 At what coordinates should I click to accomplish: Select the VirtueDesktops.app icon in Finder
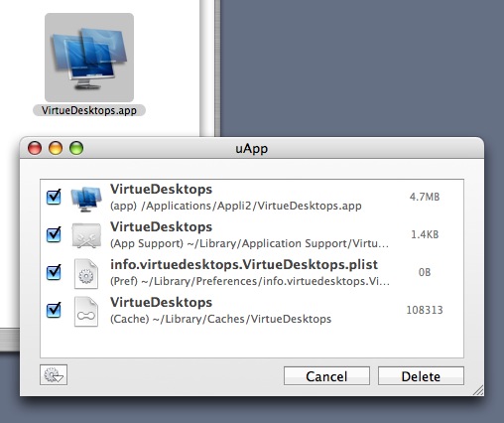[x=89, y=58]
